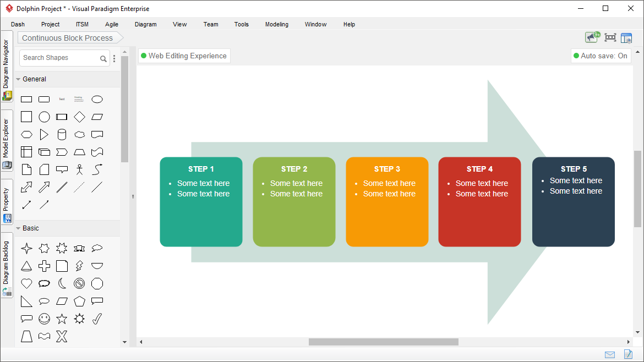Pick the Heart shape in Basic
Viewport: 644px width, 362px height.
[26, 284]
